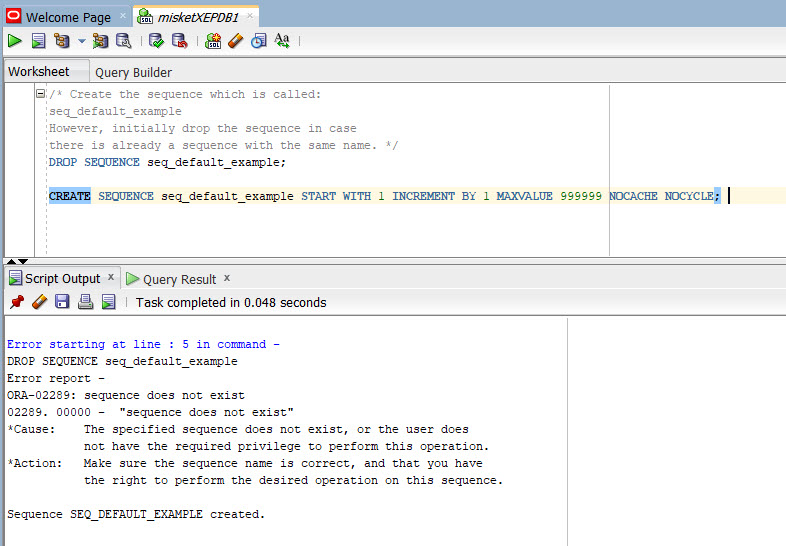Click the Rollback icon
This screenshot has height=546, width=786.
[179, 41]
